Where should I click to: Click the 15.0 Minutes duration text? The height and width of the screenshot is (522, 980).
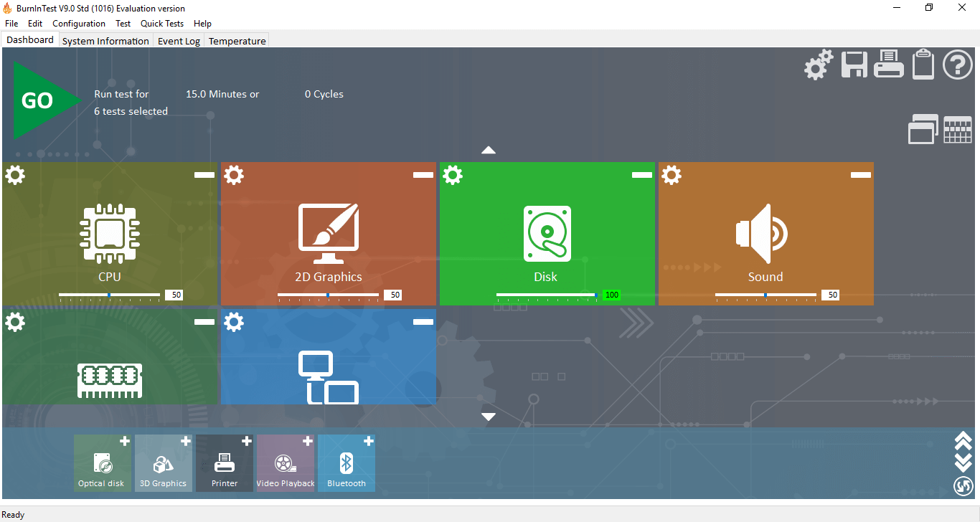click(x=222, y=94)
